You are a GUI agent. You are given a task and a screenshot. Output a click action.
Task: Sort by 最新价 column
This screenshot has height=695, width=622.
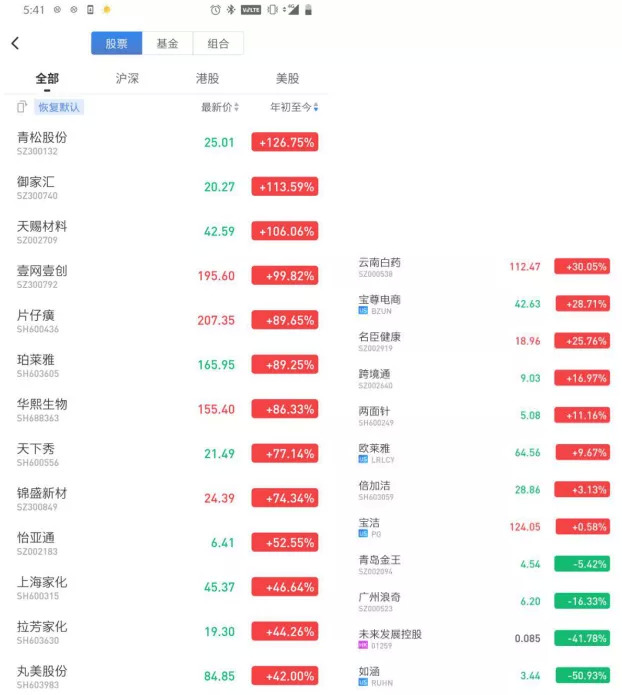tap(220, 107)
